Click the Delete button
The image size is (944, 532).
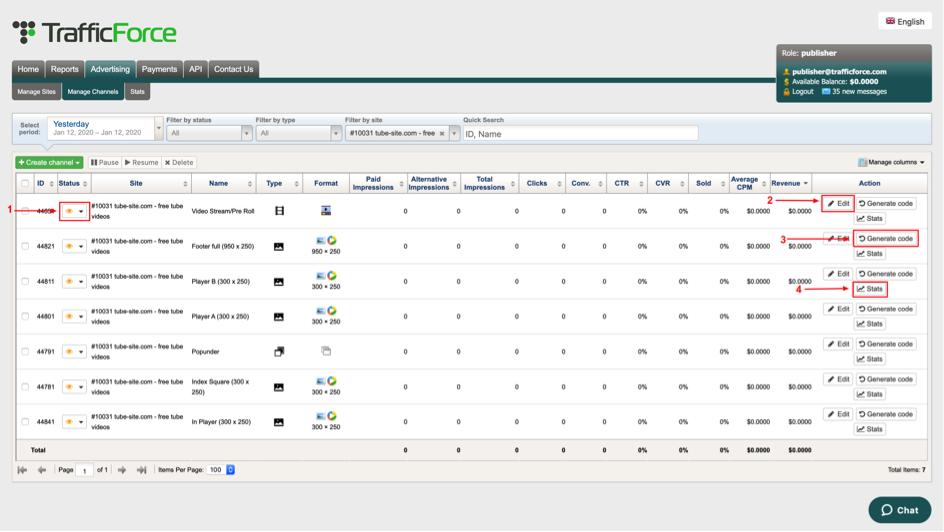[179, 162]
